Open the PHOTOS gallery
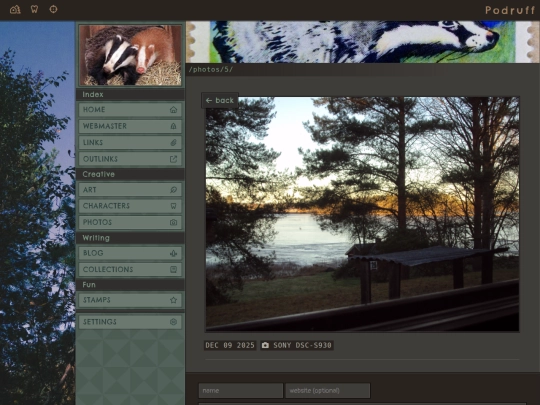540x405 pixels. (130, 222)
